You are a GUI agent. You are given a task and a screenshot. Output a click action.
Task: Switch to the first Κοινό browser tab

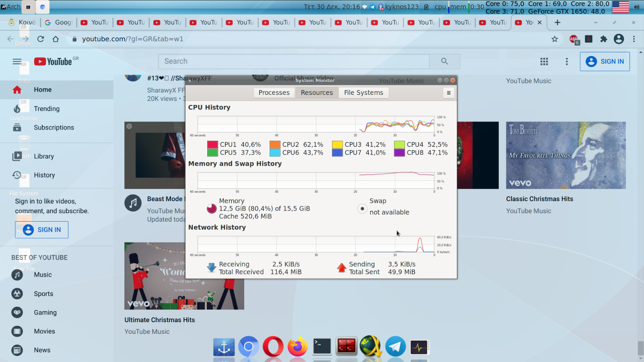point(22,23)
